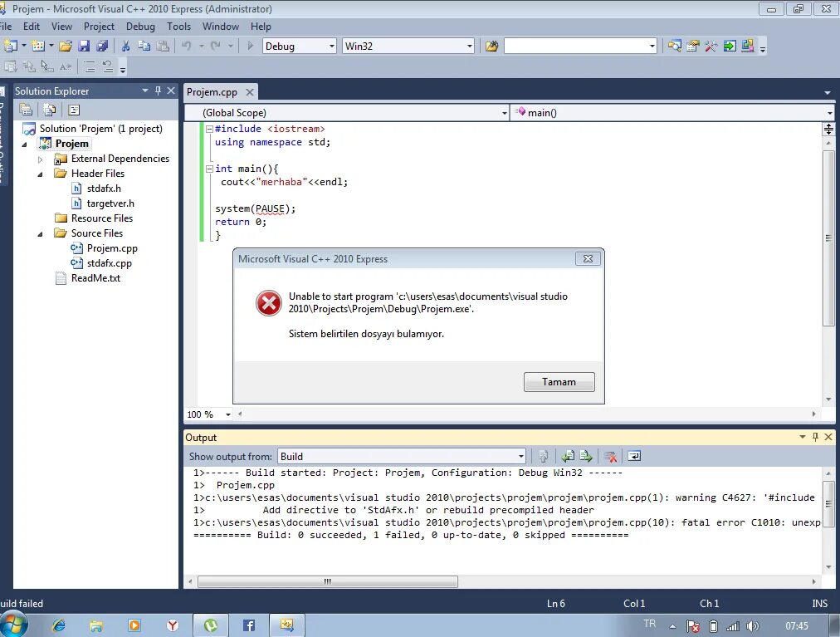Open the Show output from Build dropdown
The height and width of the screenshot is (637, 840).
pos(520,456)
